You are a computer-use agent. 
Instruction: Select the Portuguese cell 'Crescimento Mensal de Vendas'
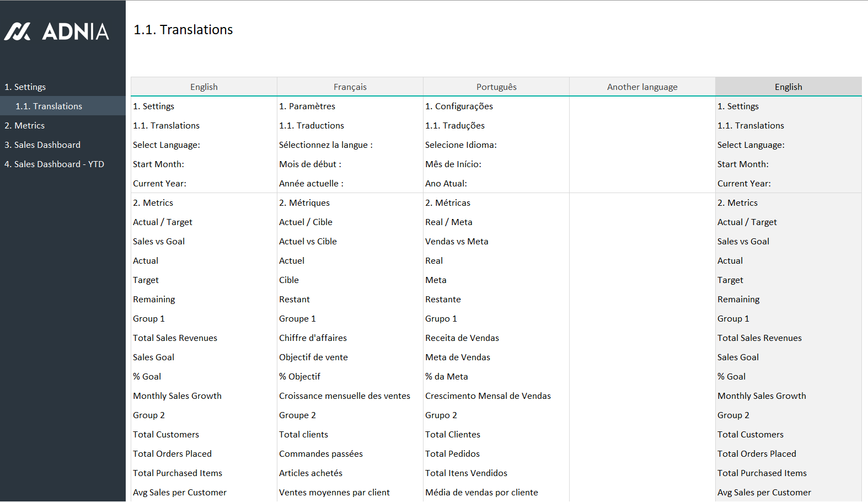click(x=487, y=396)
